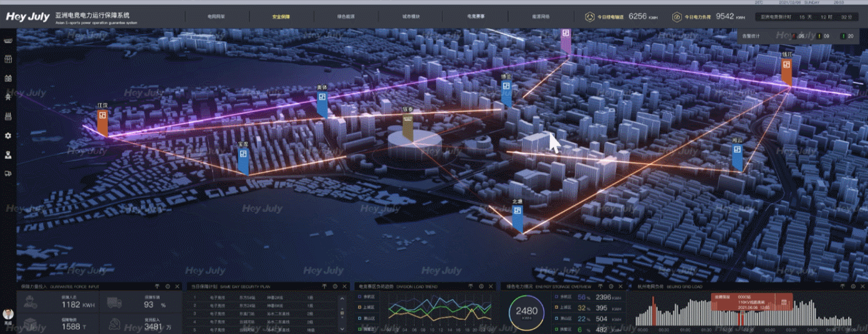Open the user avatar profile
Image resolution: width=868 pixels, height=334 pixels.
[x=8, y=315]
